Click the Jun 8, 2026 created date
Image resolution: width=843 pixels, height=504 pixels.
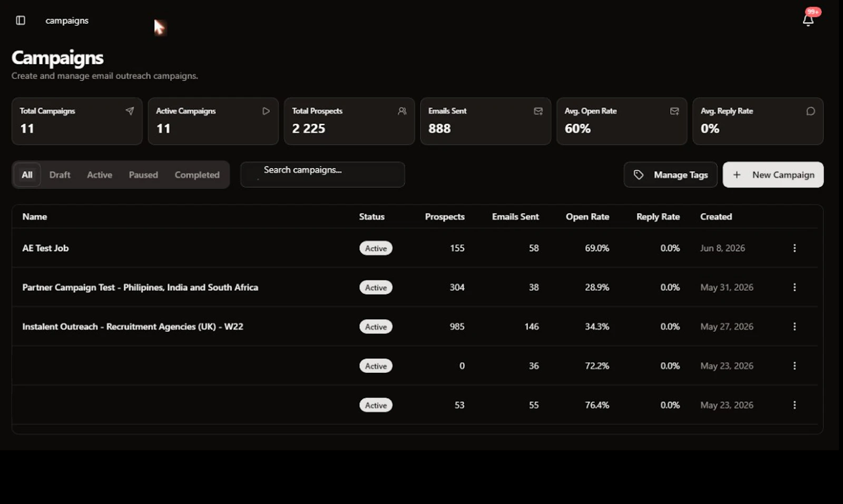[722, 248]
